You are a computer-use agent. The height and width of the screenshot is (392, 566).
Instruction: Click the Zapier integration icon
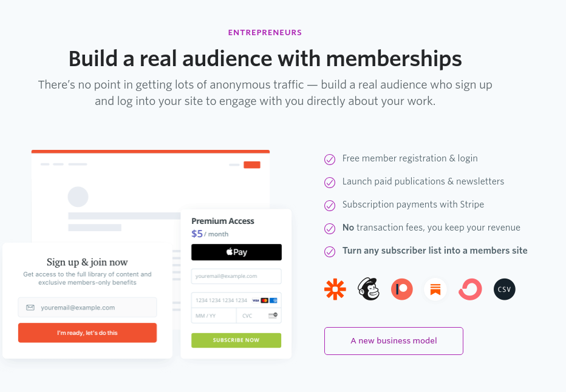pyautogui.click(x=335, y=289)
